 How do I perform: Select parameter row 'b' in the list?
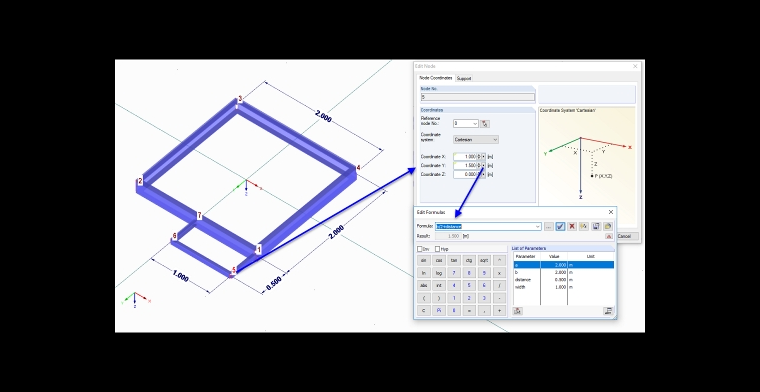(564, 272)
